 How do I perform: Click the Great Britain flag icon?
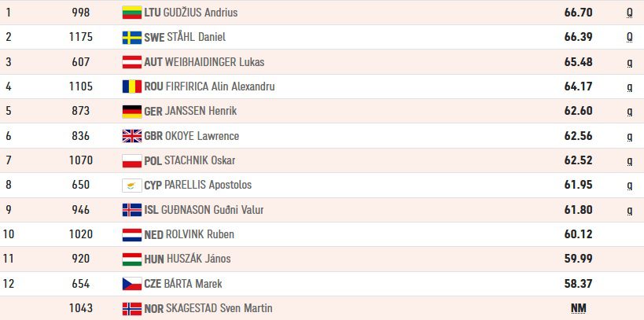tap(132, 136)
